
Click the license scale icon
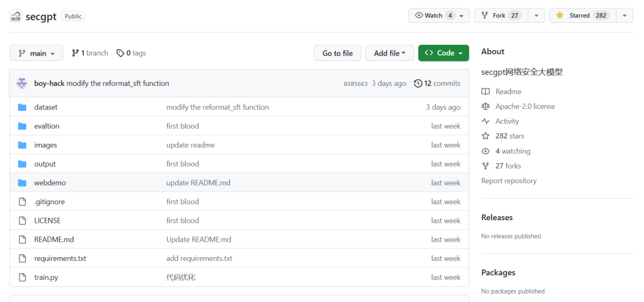[x=485, y=106]
